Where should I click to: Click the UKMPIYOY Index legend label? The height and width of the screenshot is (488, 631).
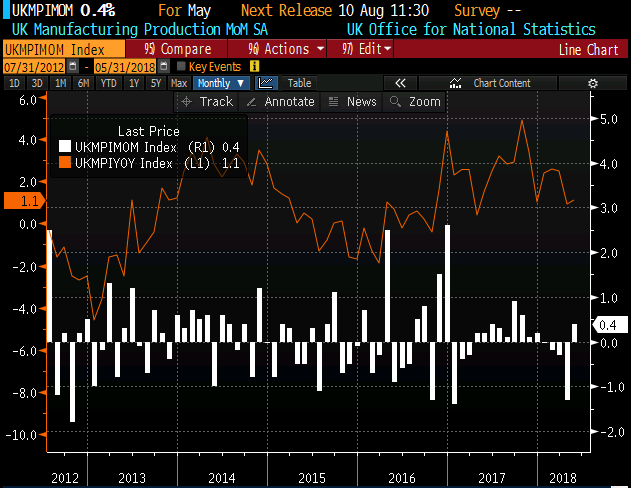[124, 163]
